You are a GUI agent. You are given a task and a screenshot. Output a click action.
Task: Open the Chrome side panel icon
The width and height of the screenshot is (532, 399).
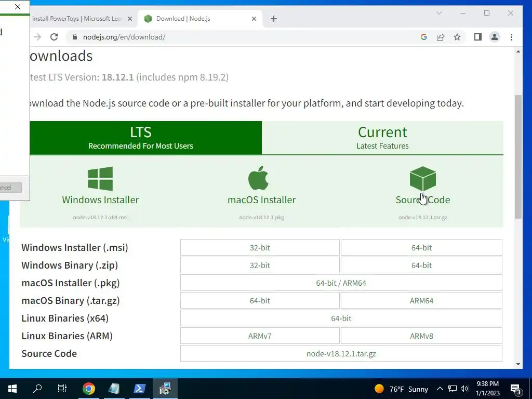[478, 37]
